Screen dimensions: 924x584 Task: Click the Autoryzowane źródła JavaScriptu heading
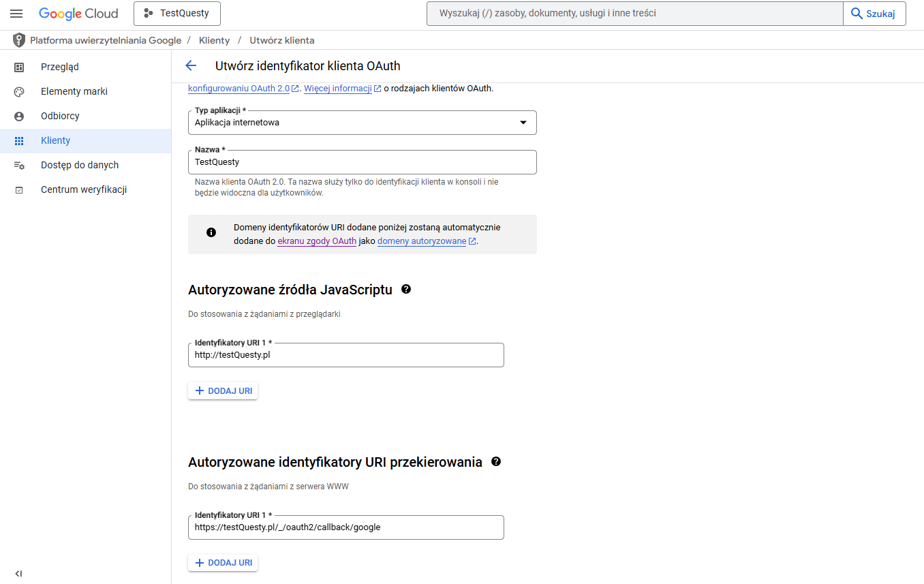290,290
